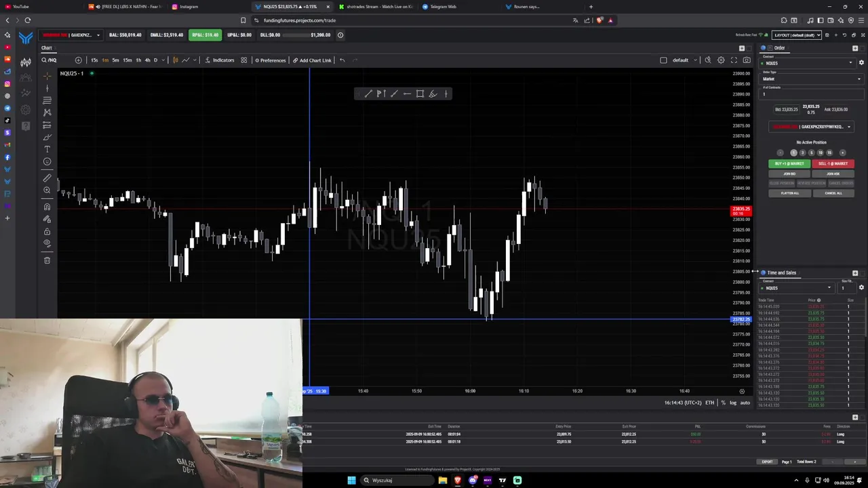Image resolution: width=868 pixels, height=488 pixels.
Task: Select the 5m timeframe
Action: coord(115,60)
